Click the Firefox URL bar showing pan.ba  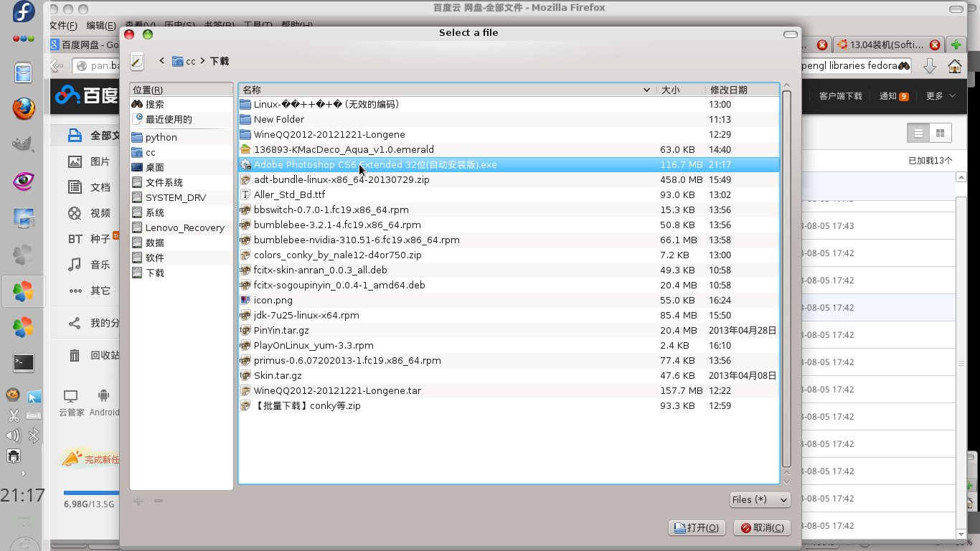(x=96, y=65)
